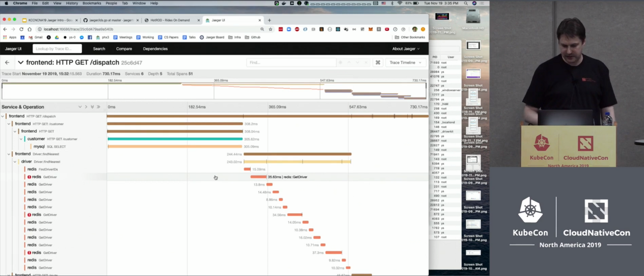This screenshot has height=276, width=644.
Task: Collapse the frontend HTTP GET /dispatch span
Action: tap(3, 116)
